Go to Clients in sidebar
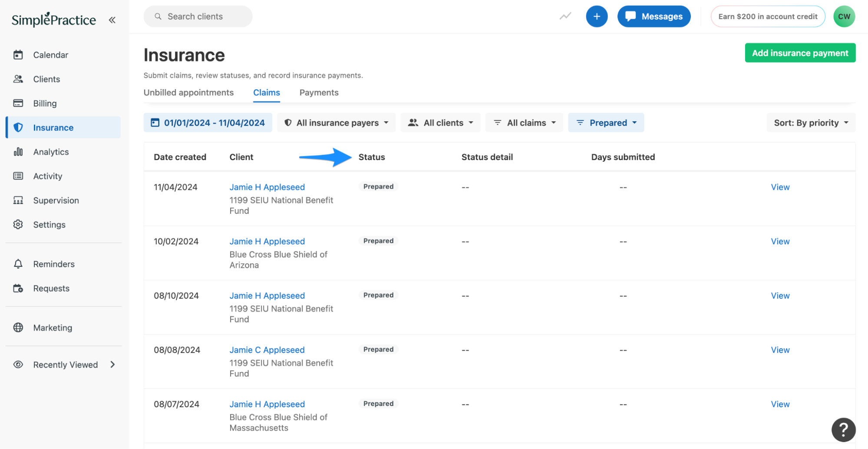868x449 pixels. point(46,79)
